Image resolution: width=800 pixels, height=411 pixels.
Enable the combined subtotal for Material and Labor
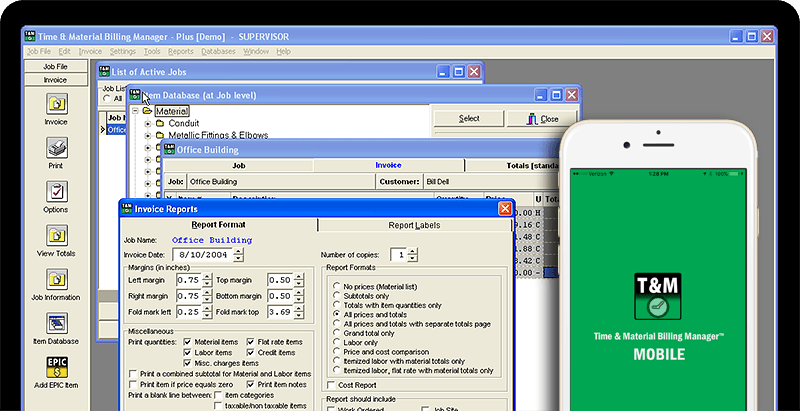pos(133,374)
